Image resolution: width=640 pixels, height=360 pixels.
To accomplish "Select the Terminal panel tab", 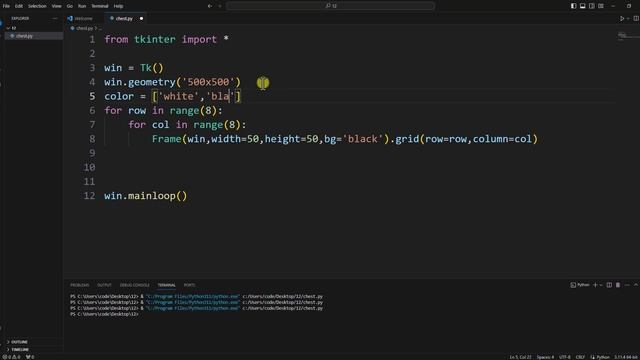I will coord(167,285).
